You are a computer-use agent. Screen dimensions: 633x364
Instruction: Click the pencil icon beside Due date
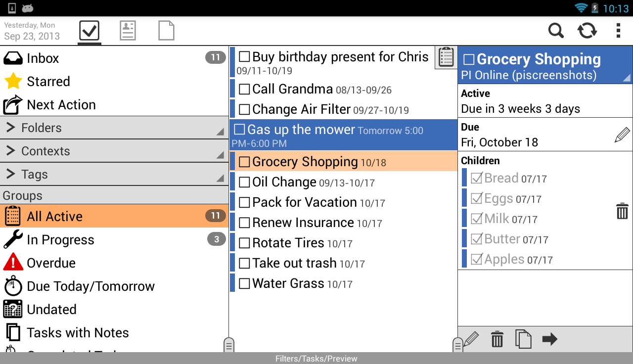[x=622, y=135]
